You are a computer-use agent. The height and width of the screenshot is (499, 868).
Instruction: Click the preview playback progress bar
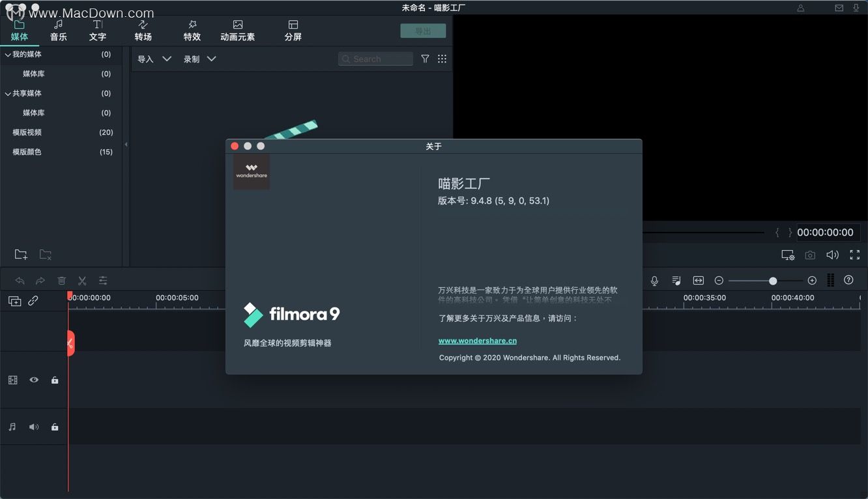click(703, 233)
